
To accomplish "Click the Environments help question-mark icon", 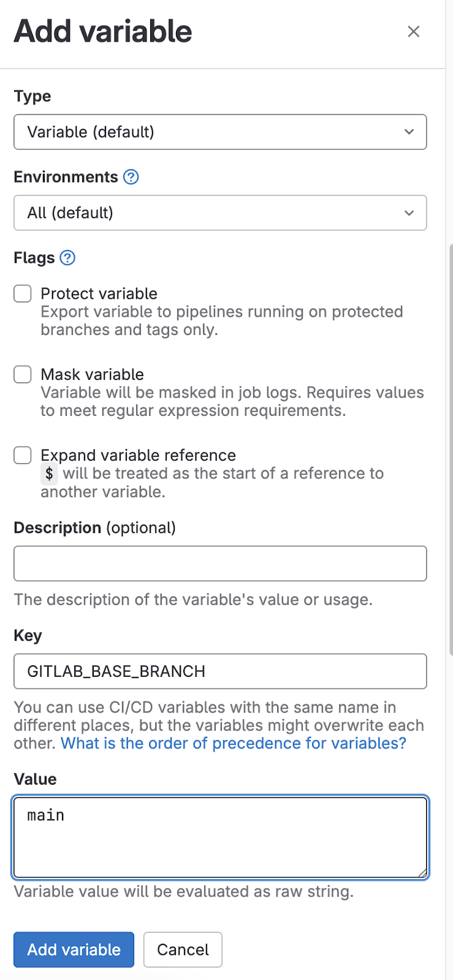I will point(131,177).
